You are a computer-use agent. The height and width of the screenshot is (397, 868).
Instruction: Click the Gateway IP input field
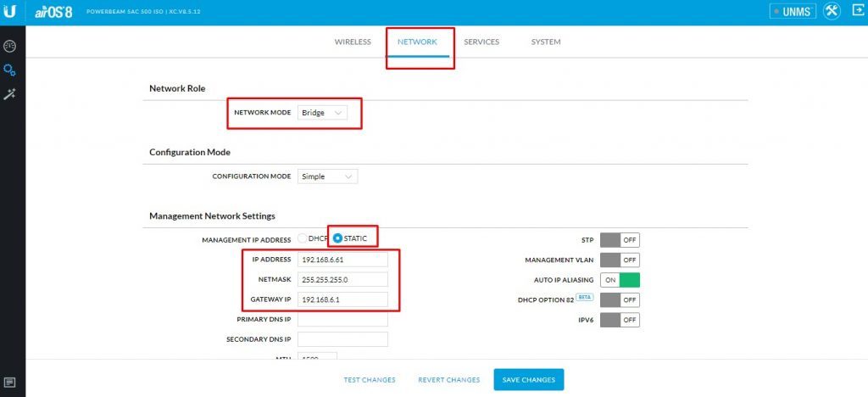342,299
